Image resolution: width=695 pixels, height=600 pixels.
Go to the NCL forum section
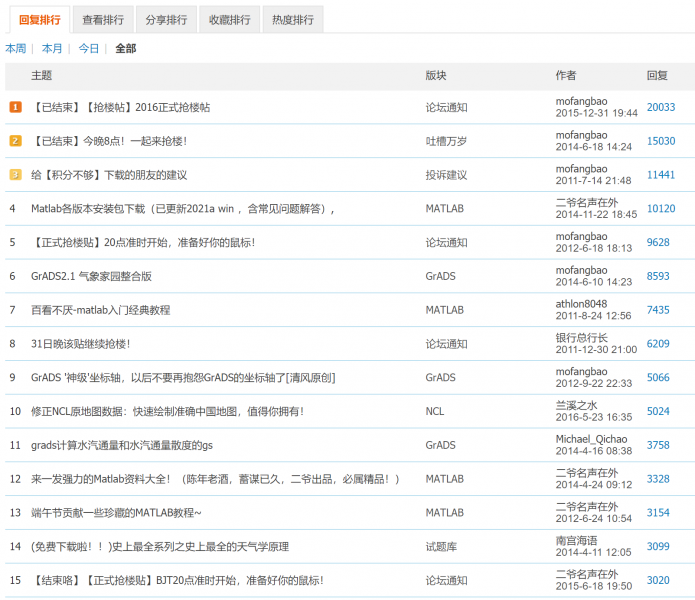[x=435, y=411]
